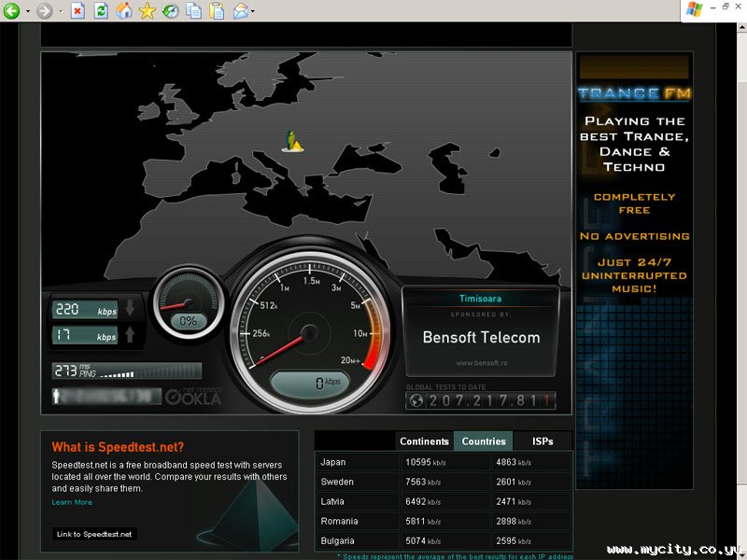Viewport: 747px width, 560px height.
Task: Switch to the Continents tab
Action: (x=424, y=441)
